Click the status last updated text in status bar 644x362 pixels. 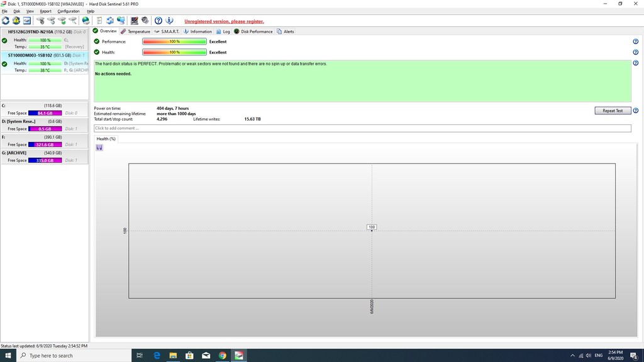click(x=44, y=346)
